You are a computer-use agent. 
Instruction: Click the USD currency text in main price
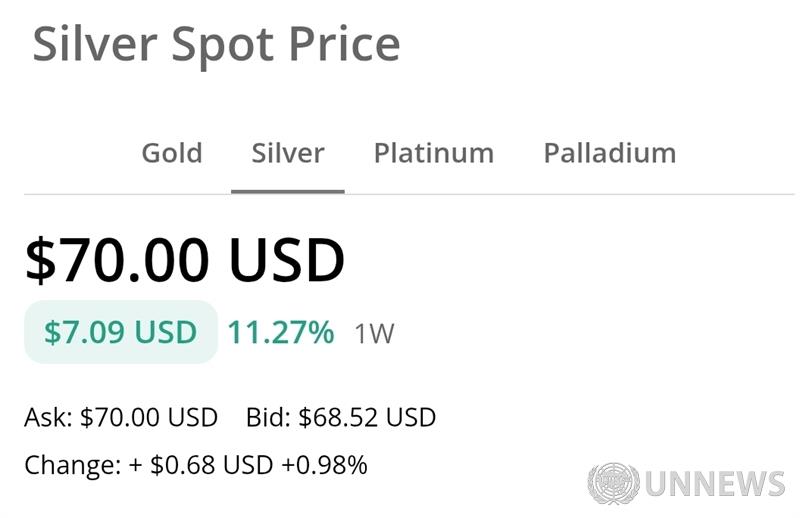[287, 259]
